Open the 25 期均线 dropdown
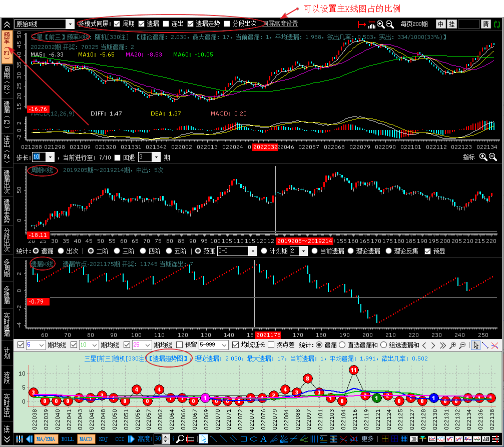Screen dimensions: 504x447 pyautogui.click(x=148, y=345)
